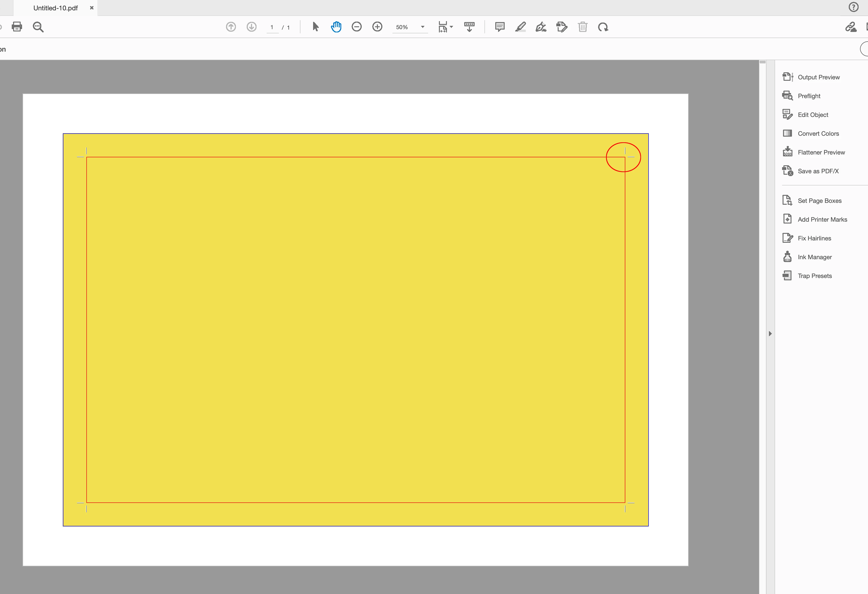This screenshot has height=594, width=868.
Task: Expand the fit page options dropdown
Action: click(451, 27)
